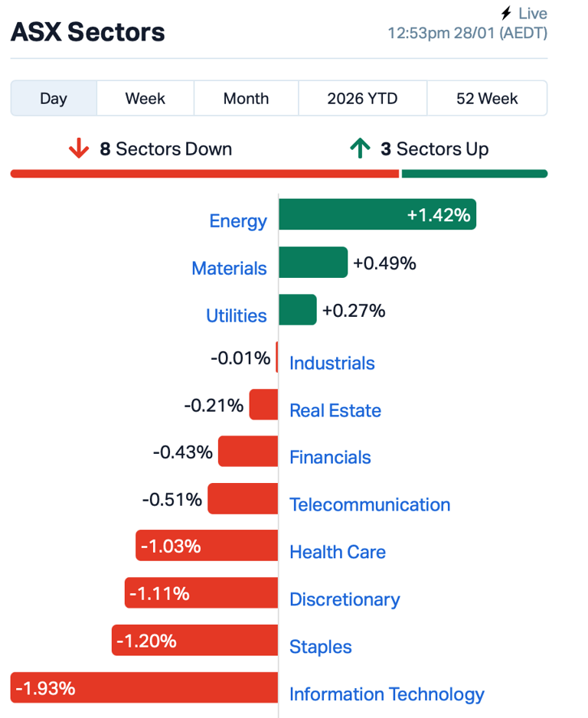Click the ASX Sectors heading
The width and height of the screenshot is (588, 718).
87,32
